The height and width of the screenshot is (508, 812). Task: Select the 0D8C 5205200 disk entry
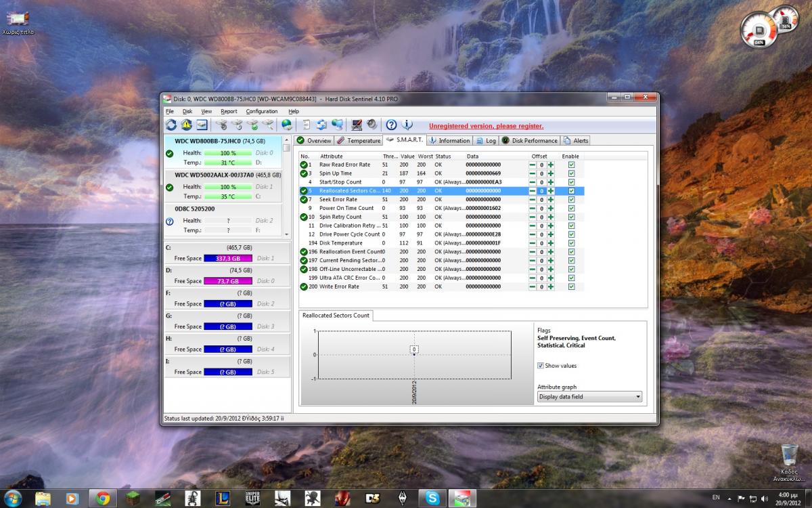(x=223, y=219)
